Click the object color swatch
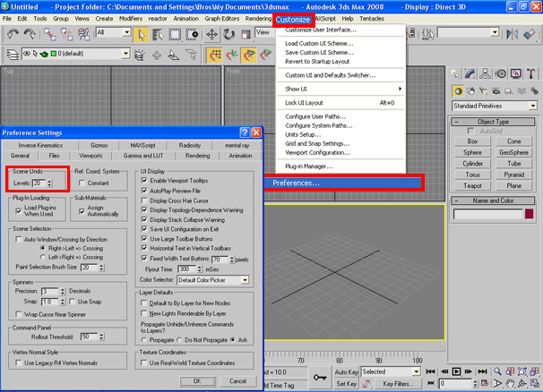 529,214
